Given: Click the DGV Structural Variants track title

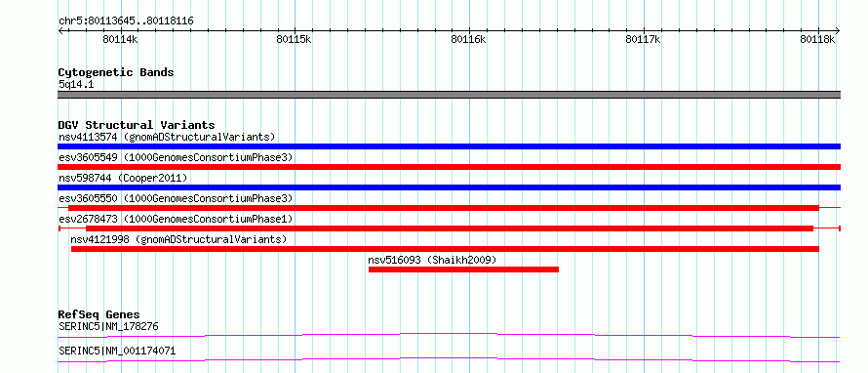Looking at the screenshot, I should coord(137,125).
